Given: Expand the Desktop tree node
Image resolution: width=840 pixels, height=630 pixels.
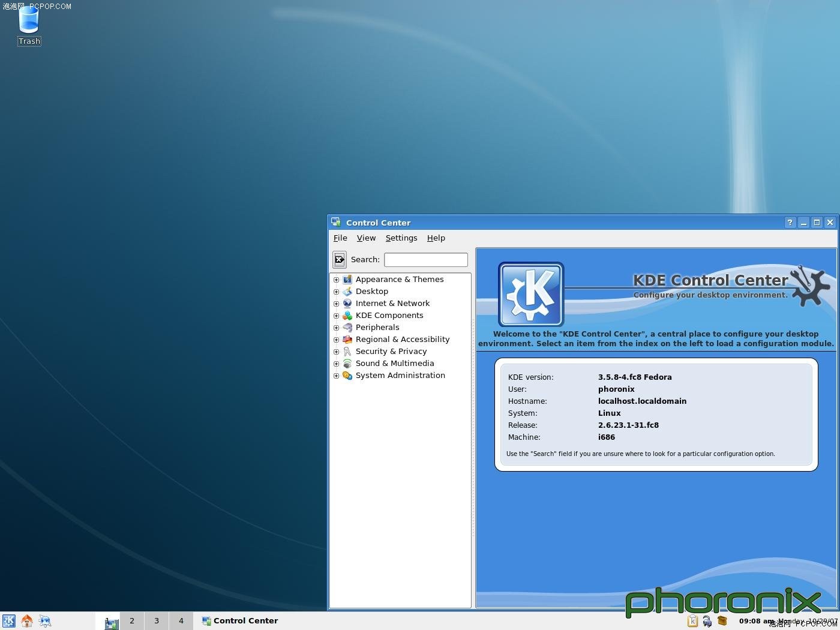Looking at the screenshot, I should coord(337,292).
